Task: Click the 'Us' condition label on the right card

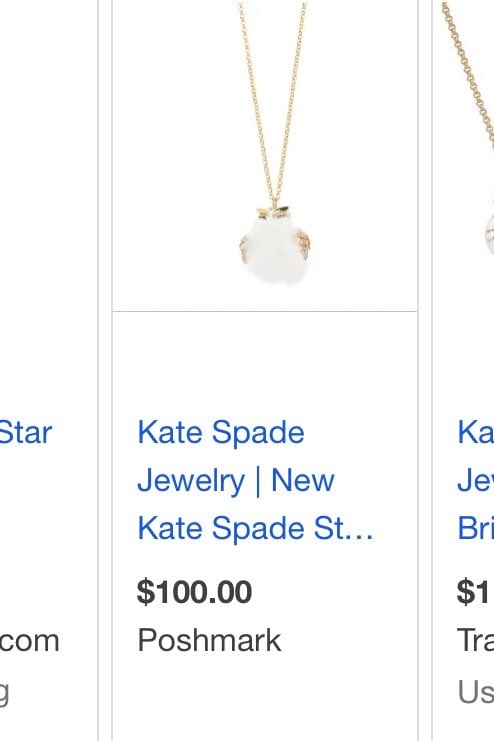Action: point(476,691)
